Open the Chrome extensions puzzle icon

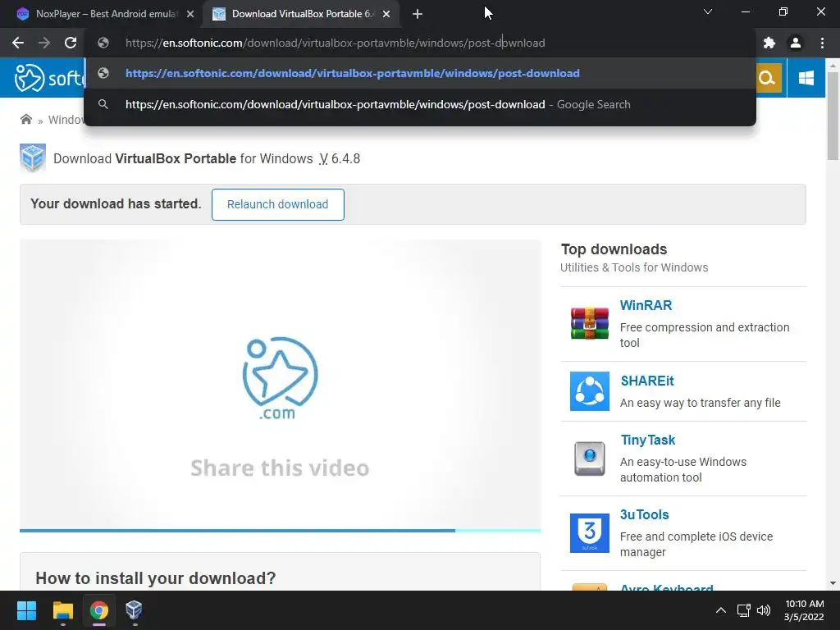click(769, 43)
